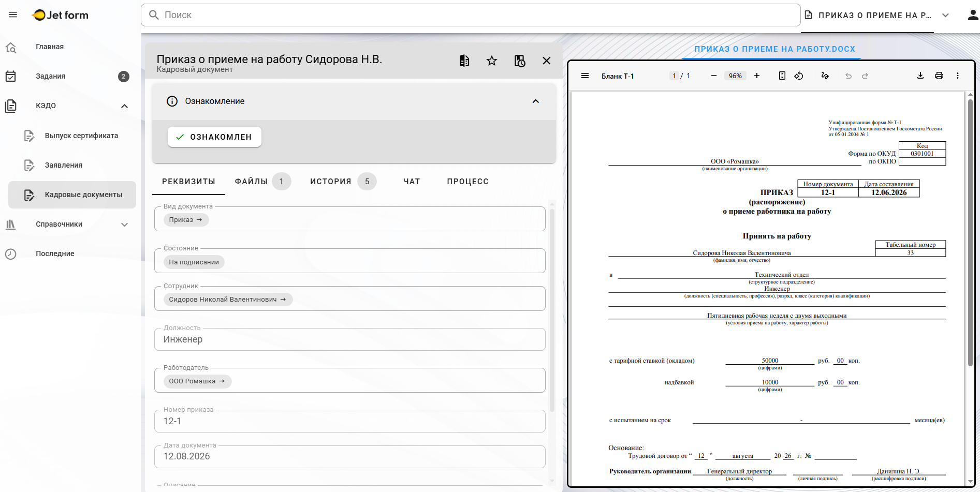Fit the document page to the viewer
Screen dimensions: 980x492
782,76
